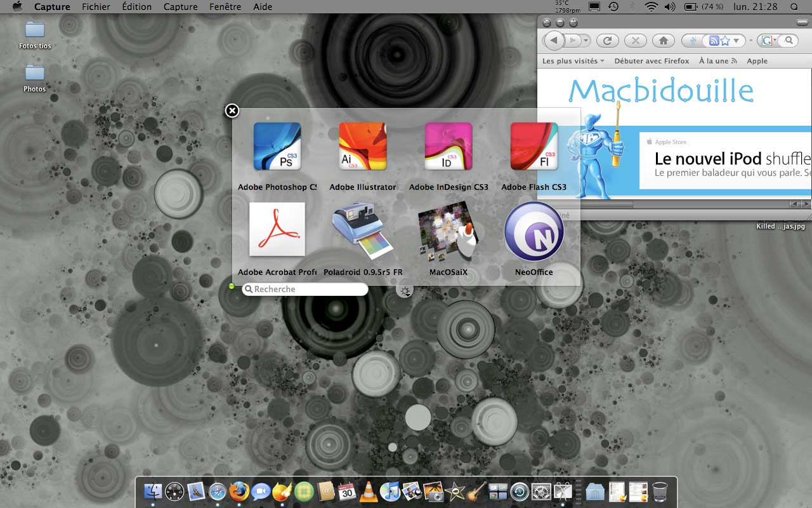The width and height of the screenshot is (812, 508).
Task: Open iChat from the Dock
Action: tap(261, 491)
